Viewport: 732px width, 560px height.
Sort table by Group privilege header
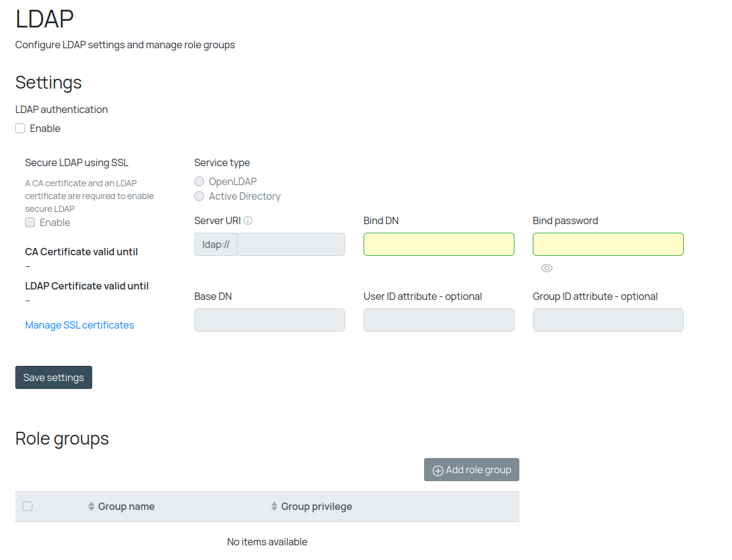click(x=317, y=506)
